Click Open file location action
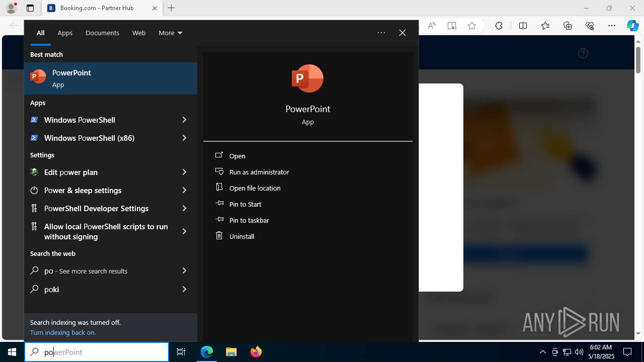 255,188
